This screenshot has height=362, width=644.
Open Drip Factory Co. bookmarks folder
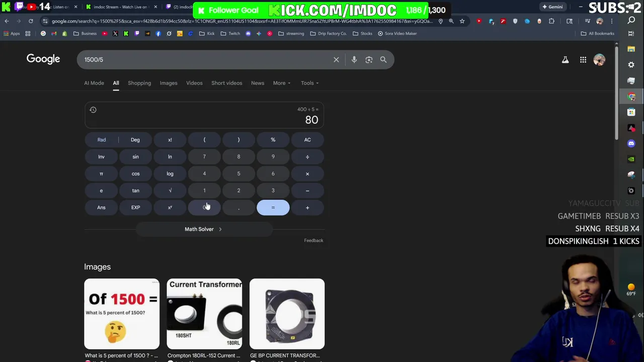(x=329, y=34)
